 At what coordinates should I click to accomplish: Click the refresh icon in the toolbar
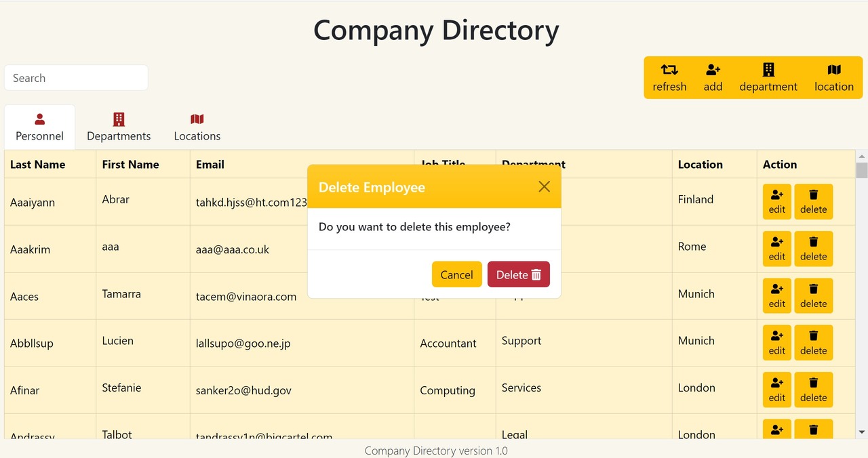tap(669, 70)
